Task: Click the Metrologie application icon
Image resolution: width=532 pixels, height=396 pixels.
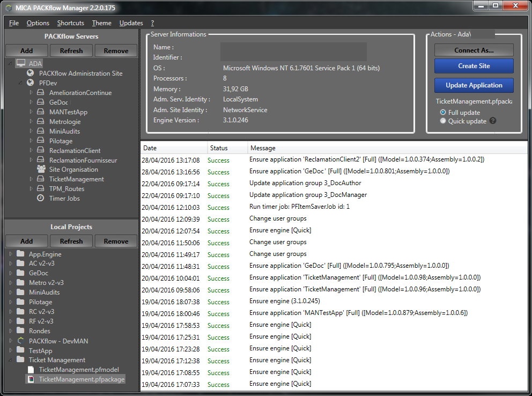Action: click(40, 121)
